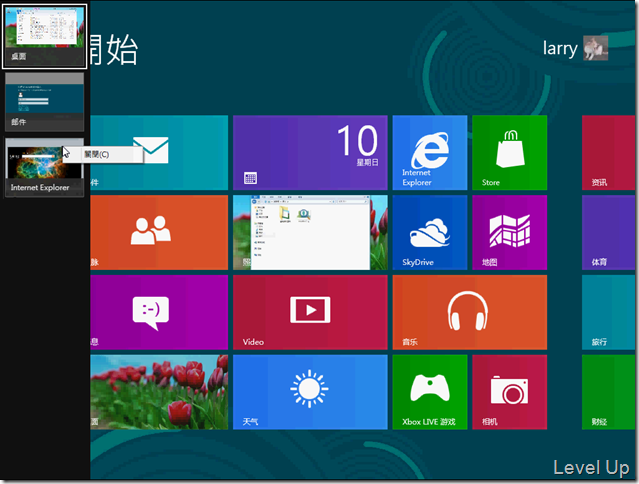Open the Sports (体育) tile
The image size is (639, 484).
click(x=608, y=232)
